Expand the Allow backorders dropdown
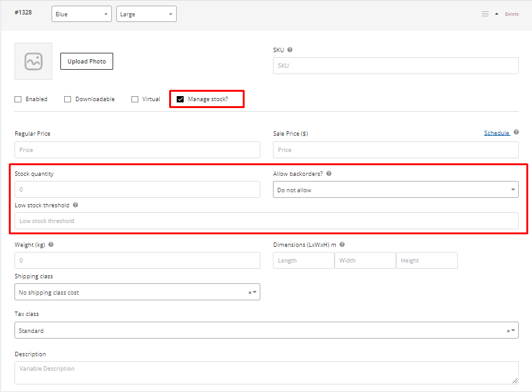 coord(396,190)
